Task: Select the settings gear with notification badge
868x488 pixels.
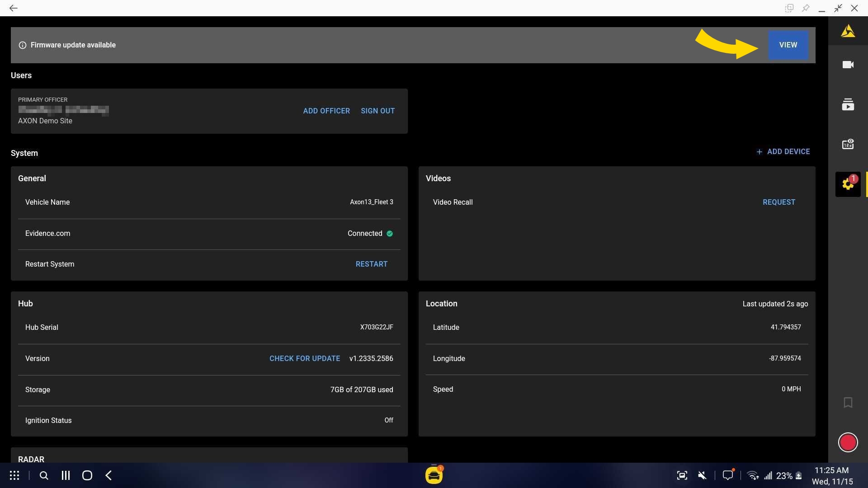Action: [848, 184]
